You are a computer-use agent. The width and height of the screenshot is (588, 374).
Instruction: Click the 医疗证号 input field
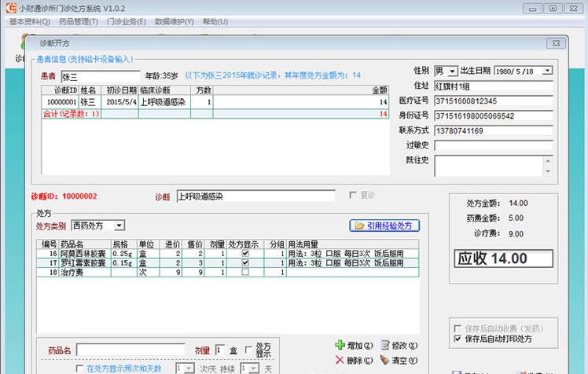click(x=494, y=101)
